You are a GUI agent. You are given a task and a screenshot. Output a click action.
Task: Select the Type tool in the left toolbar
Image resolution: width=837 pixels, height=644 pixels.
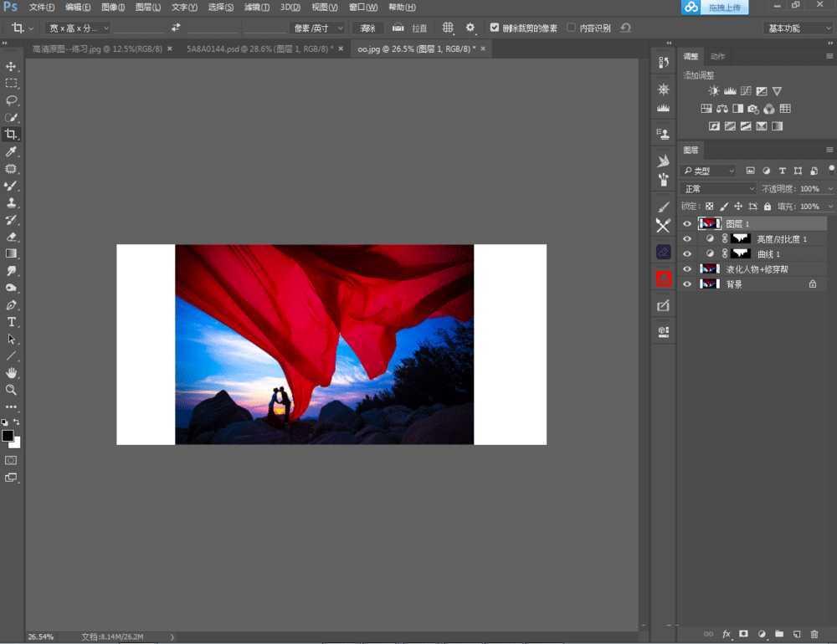click(x=12, y=321)
